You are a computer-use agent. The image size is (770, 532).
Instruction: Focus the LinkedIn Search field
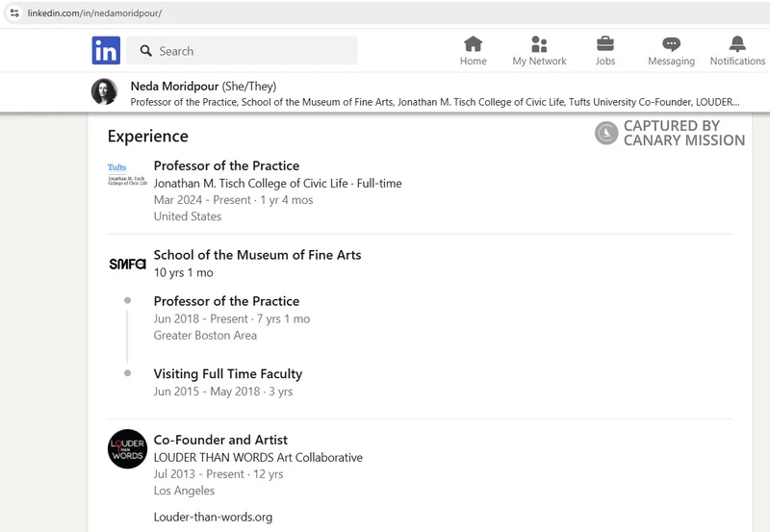point(242,51)
